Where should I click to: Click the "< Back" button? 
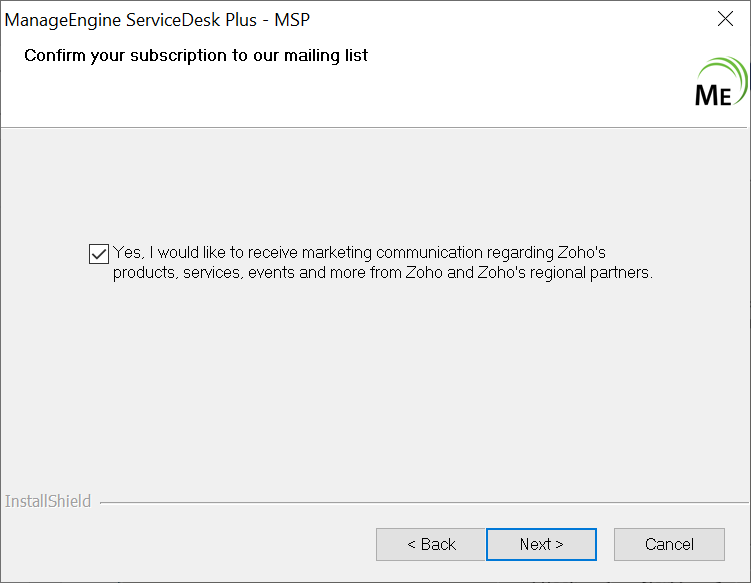(x=431, y=545)
